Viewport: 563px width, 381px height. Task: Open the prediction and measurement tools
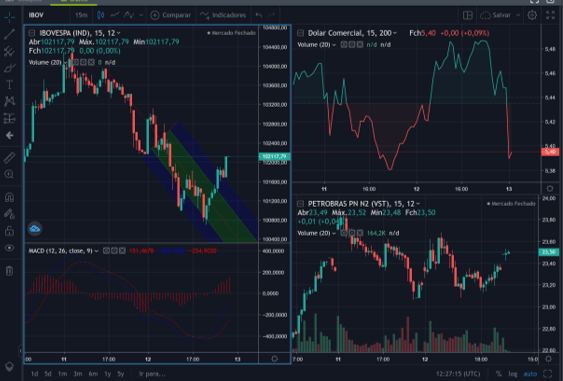[9, 118]
